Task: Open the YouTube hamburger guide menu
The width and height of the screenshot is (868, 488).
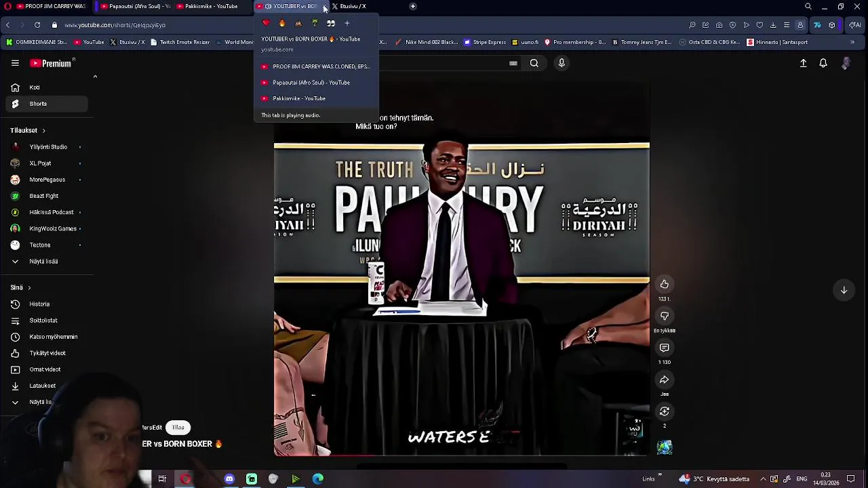Action: (15, 63)
